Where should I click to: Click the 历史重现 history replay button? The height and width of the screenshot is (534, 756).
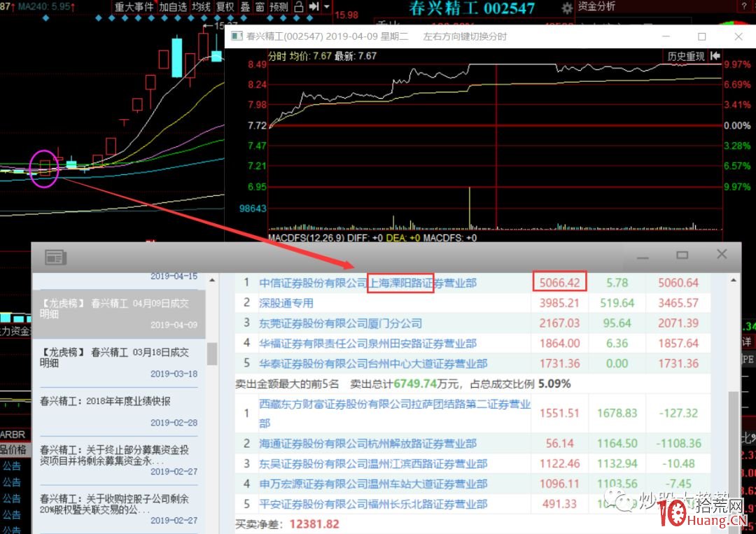pyautogui.click(x=685, y=57)
